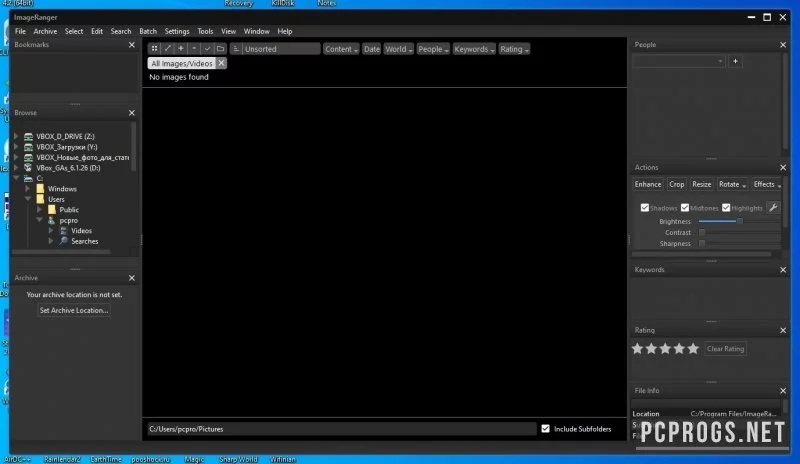Select VBox_GAs_6.1.26 (D:) drive
Screen dimensions: 800x464
[68, 168]
